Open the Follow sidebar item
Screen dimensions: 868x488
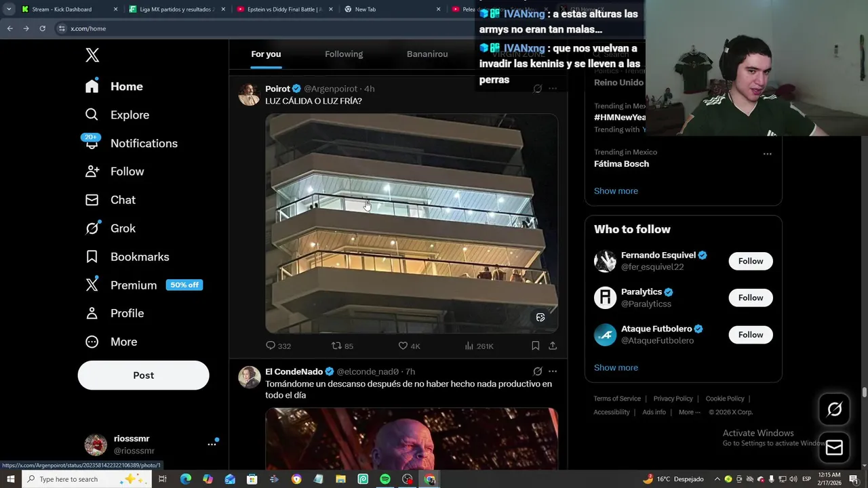tap(115, 171)
